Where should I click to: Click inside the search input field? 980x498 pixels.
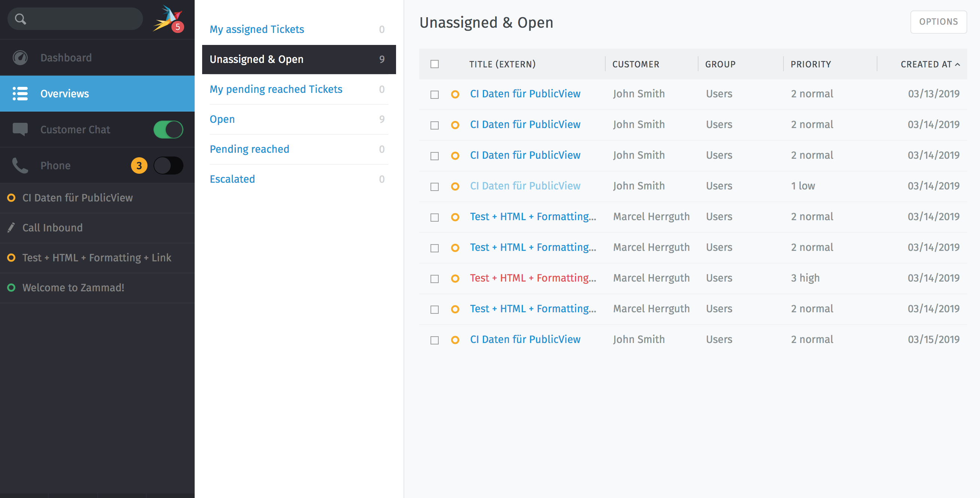(x=76, y=18)
